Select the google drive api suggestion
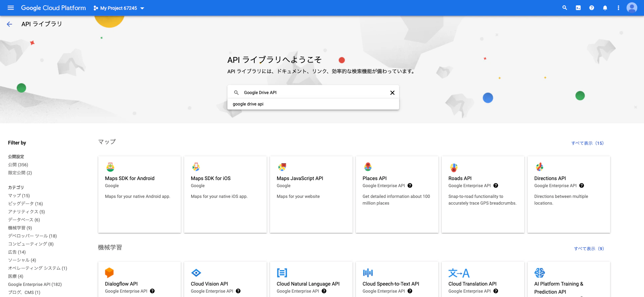This screenshot has width=644, height=297. tap(313, 104)
